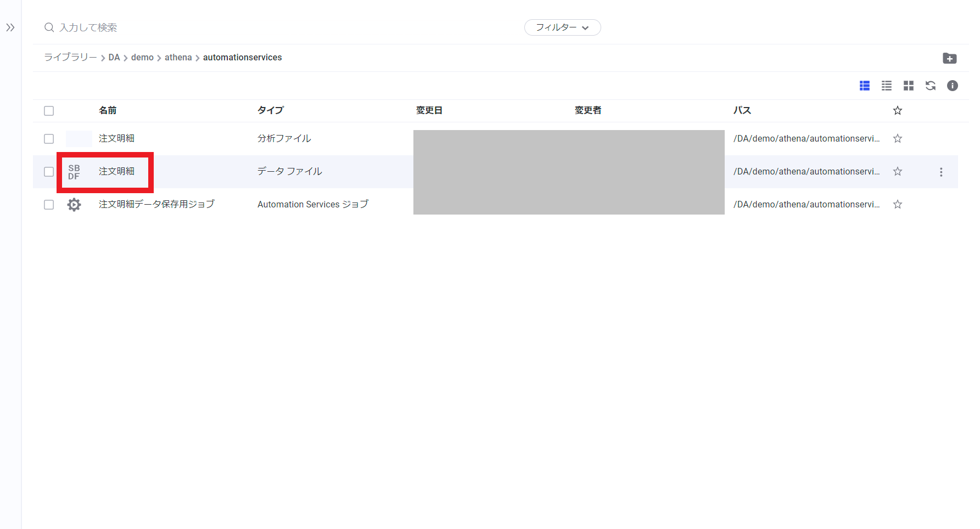Navigate to demo breadcrumb folder
980x529 pixels.
pos(142,58)
